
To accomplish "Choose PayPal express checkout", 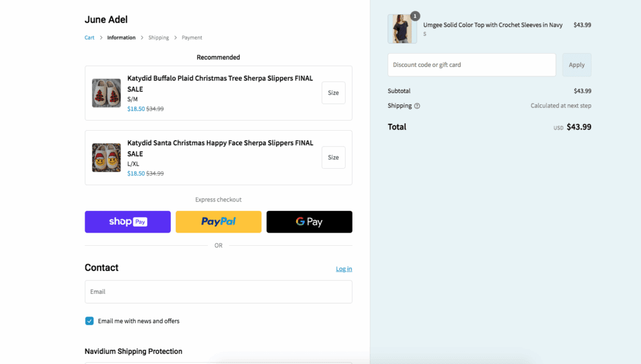I will [218, 222].
